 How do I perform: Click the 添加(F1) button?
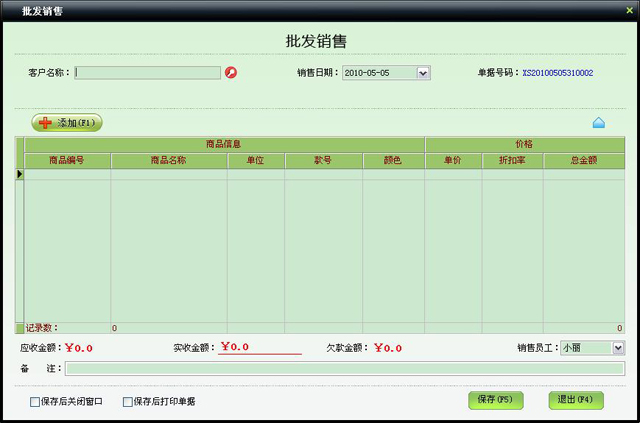coord(67,123)
